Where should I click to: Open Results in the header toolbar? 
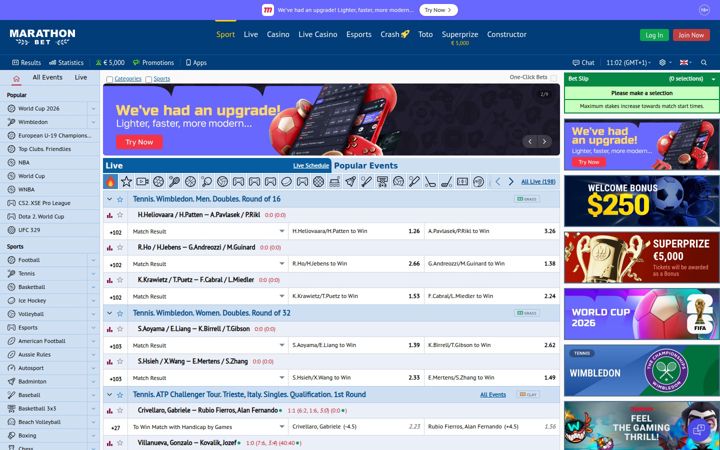click(27, 62)
